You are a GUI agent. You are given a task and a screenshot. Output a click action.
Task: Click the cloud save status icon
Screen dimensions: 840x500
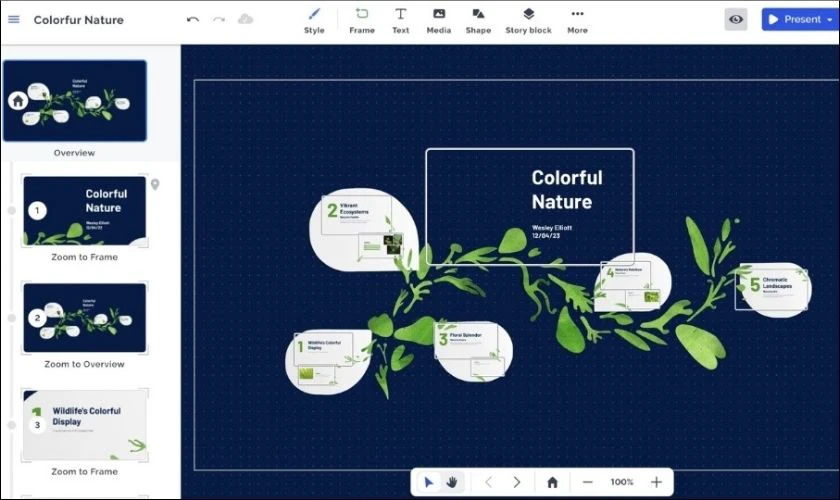[x=245, y=19]
